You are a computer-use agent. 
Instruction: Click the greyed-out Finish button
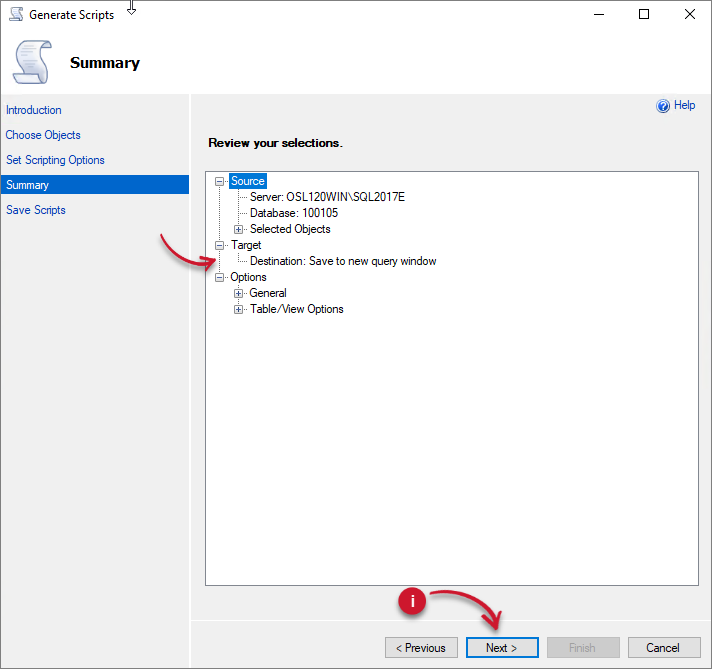click(x=583, y=648)
